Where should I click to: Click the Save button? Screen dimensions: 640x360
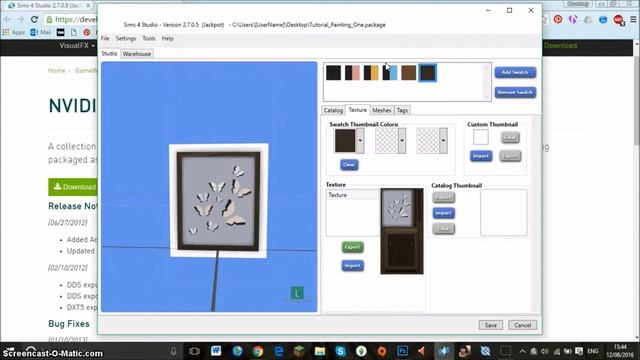click(491, 325)
